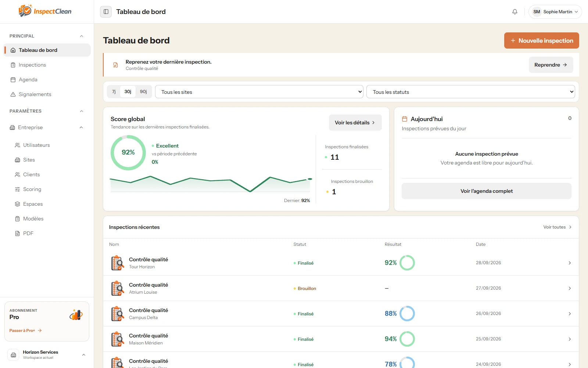The width and height of the screenshot is (588, 368).
Task: Click the resume inspection document icon
Action: [x=115, y=65]
